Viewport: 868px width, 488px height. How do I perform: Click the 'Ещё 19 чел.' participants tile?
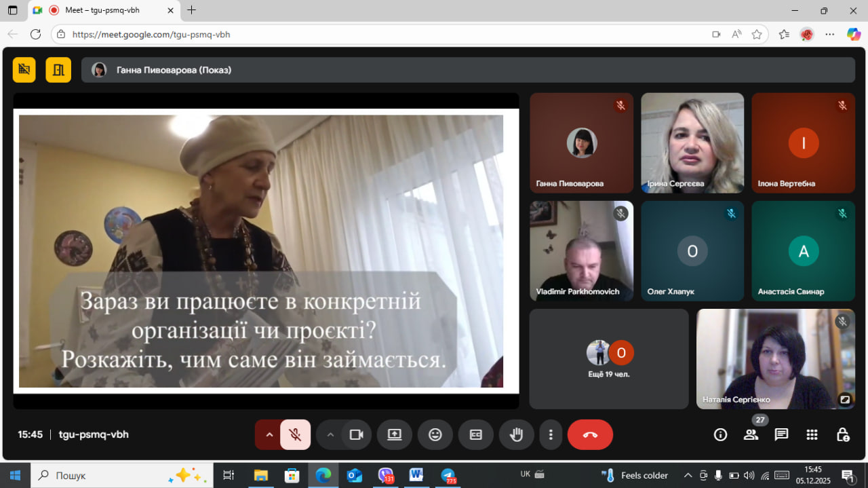[608, 359]
